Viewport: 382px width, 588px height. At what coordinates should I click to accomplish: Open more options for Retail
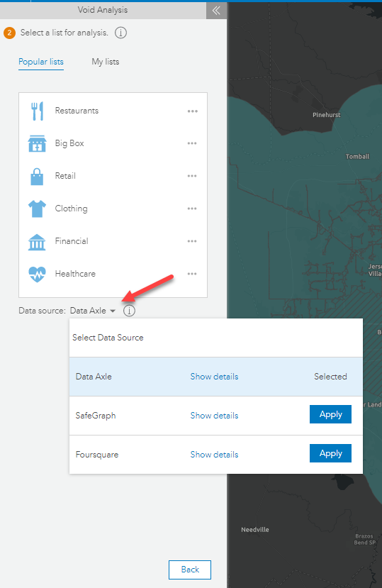point(192,176)
